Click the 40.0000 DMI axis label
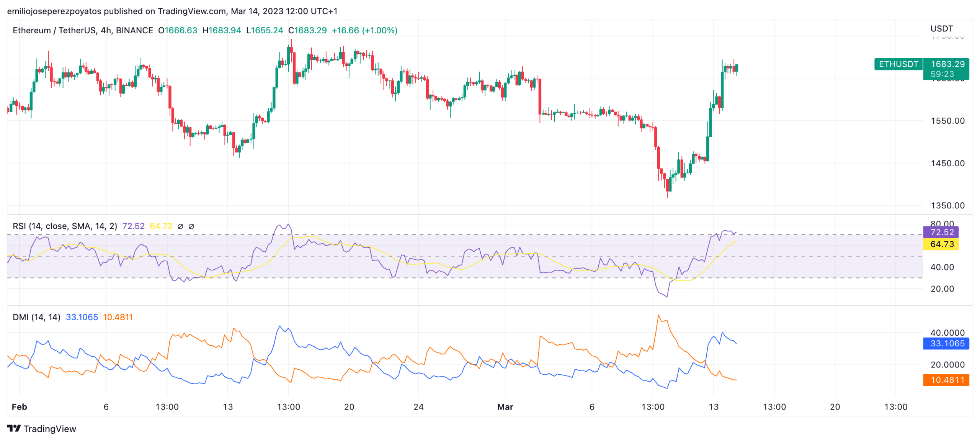Image resolution: width=980 pixels, height=441 pixels. tap(947, 333)
